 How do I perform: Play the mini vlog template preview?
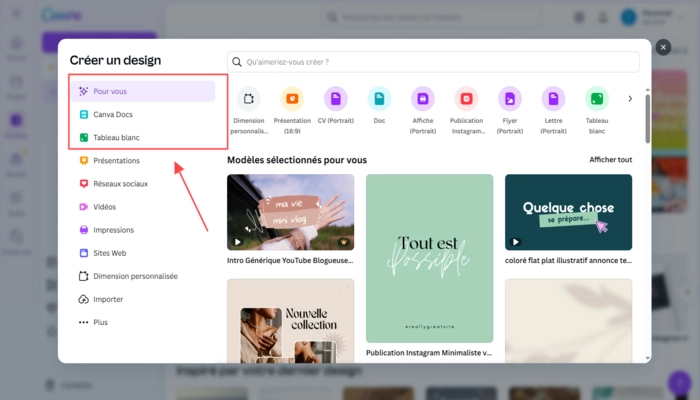click(x=238, y=242)
